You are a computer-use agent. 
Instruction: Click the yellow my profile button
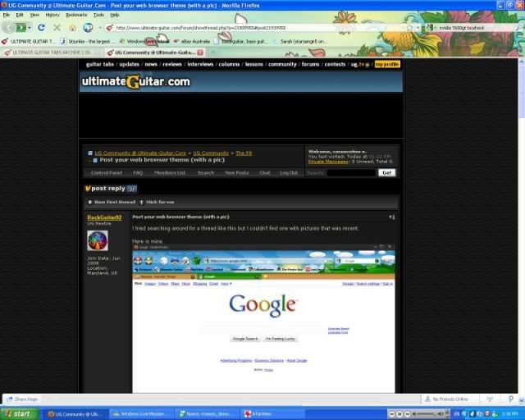[x=387, y=64]
